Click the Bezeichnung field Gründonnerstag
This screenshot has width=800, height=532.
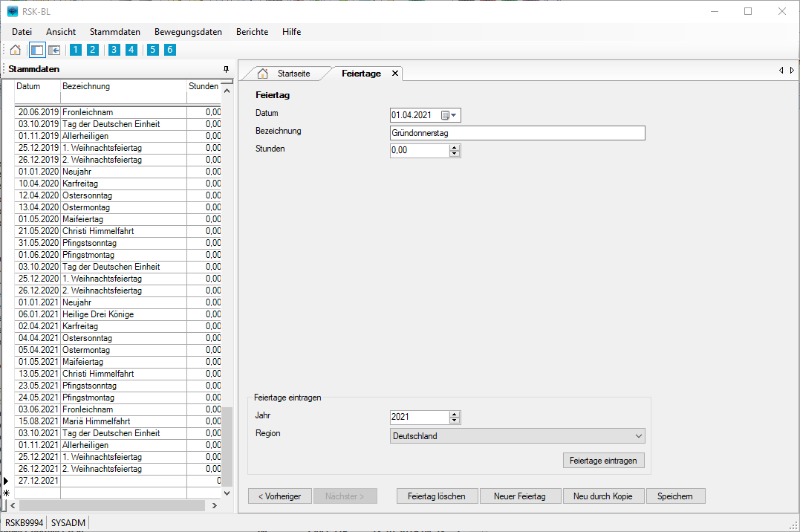pos(517,133)
